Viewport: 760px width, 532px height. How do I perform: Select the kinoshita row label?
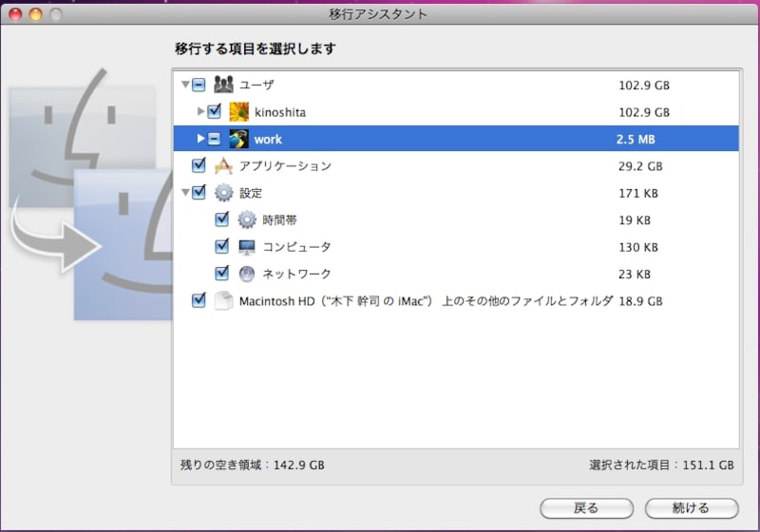[280, 112]
